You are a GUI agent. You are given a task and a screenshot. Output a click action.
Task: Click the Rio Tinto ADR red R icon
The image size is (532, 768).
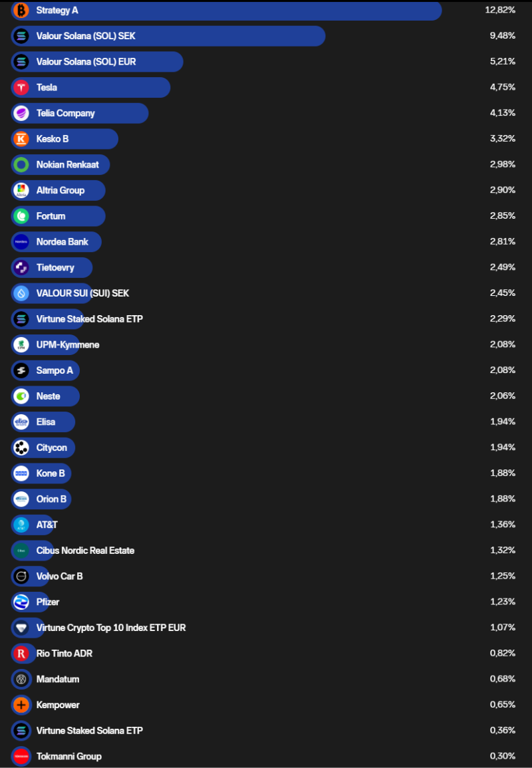(21, 654)
